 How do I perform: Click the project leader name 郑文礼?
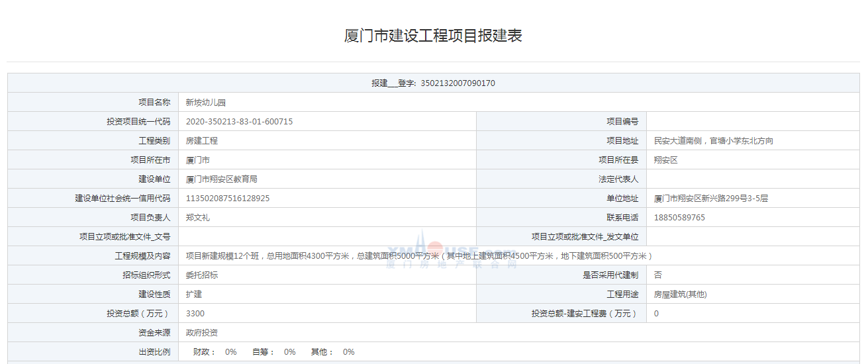point(198,218)
